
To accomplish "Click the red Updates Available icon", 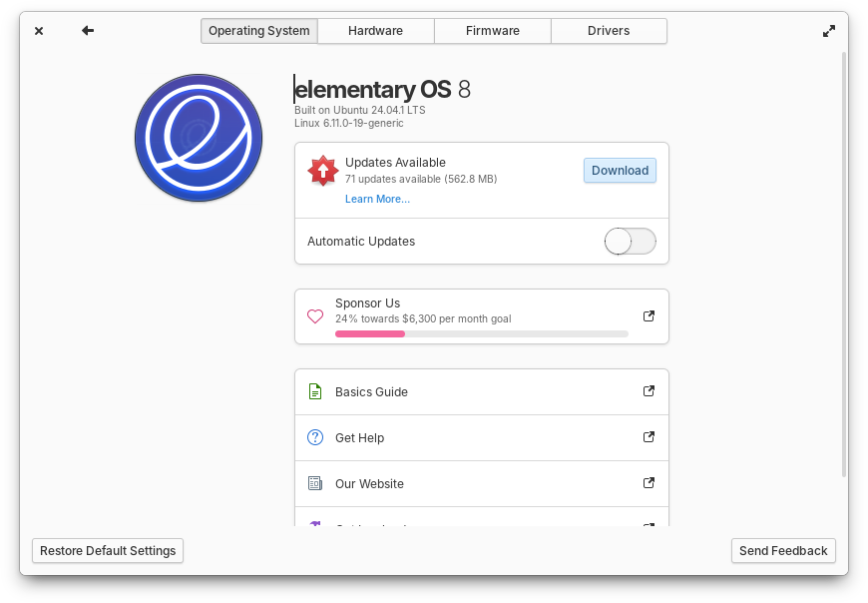I will (322, 171).
